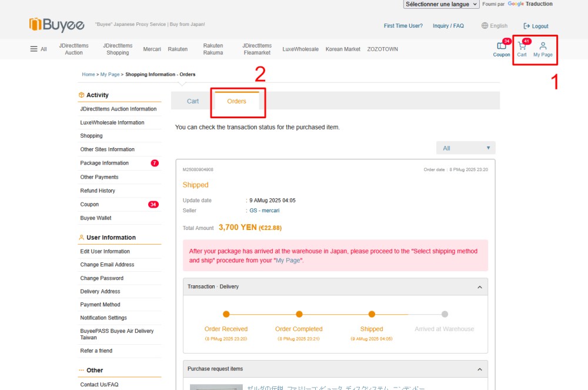Open Rakuten in the navigation bar
588x390 pixels.
click(178, 49)
